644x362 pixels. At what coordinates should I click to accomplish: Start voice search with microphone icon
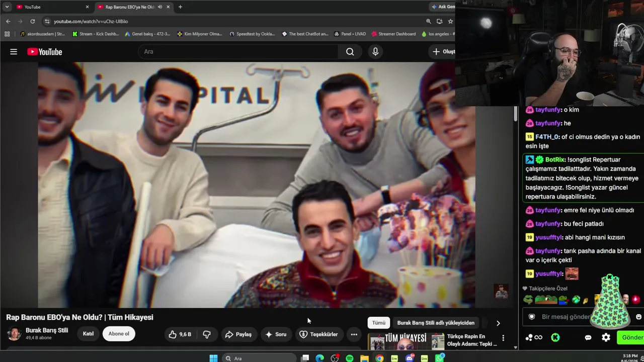[375, 52]
